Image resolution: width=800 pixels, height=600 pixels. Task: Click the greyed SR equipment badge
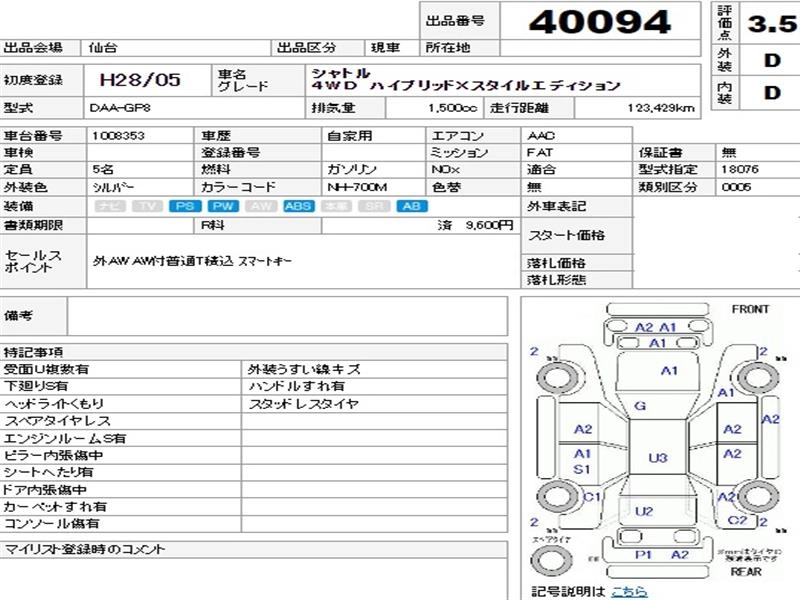[x=374, y=206]
